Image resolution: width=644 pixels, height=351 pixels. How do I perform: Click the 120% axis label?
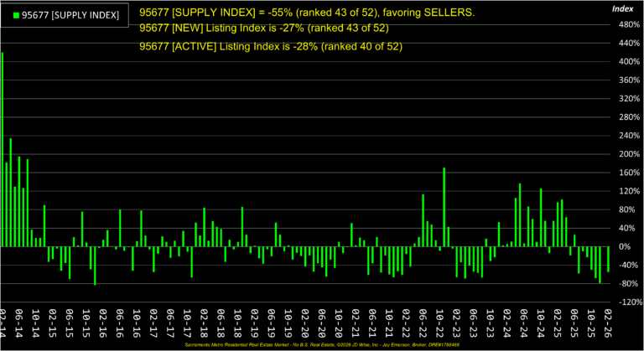point(629,191)
